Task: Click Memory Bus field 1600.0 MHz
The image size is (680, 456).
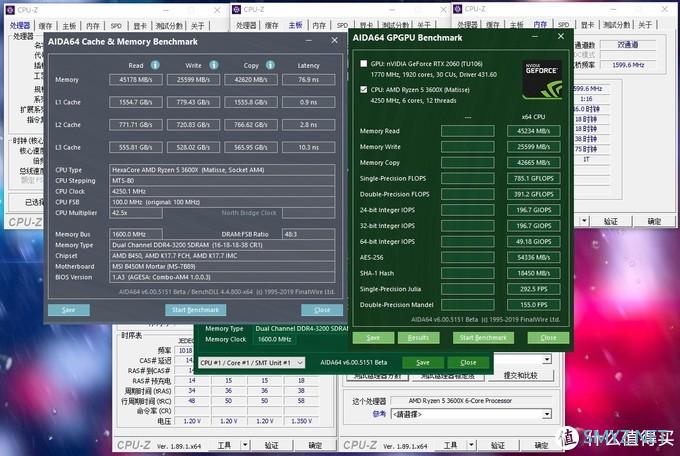Action: pyautogui.click(x=136, y=234)
